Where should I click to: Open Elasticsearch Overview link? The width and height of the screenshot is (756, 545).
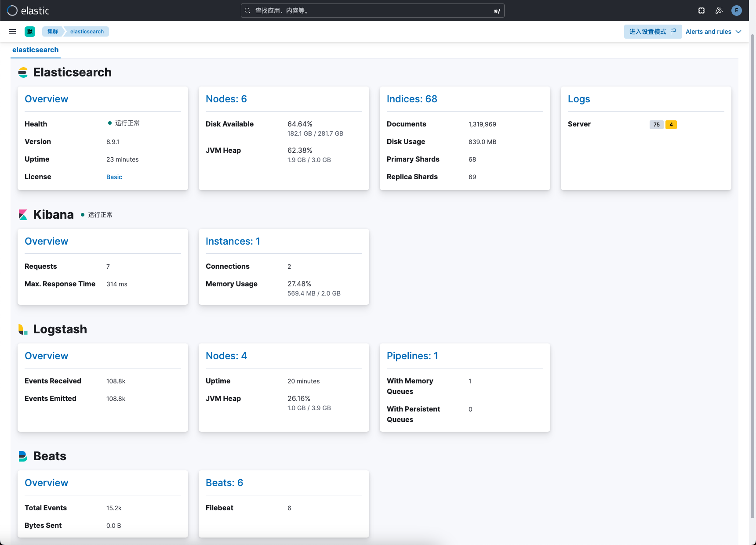46,99
